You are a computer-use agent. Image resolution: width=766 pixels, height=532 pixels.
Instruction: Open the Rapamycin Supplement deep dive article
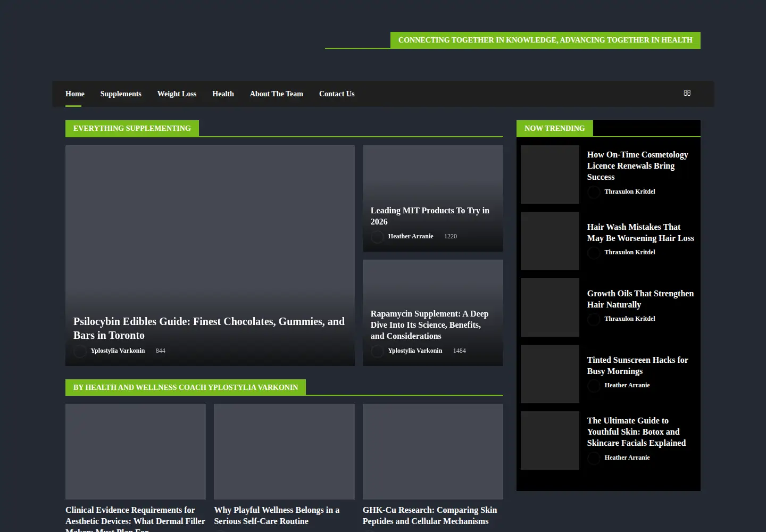pos(429,325)
